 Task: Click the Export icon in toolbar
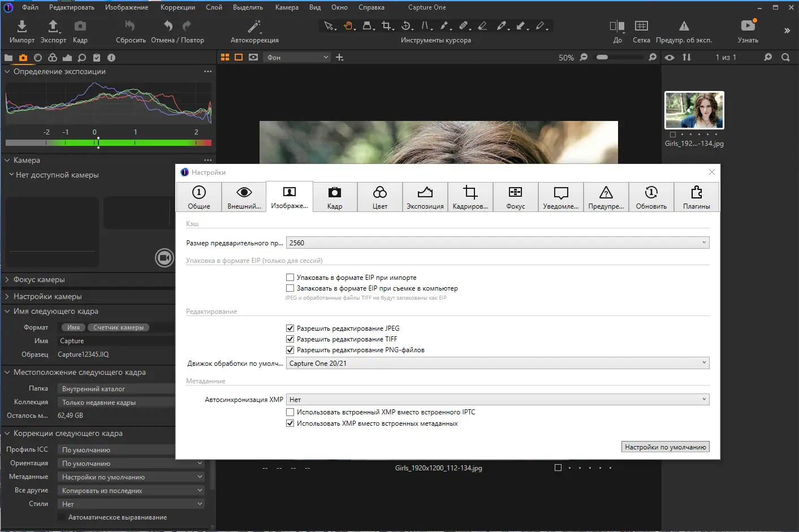click(53, 27)
